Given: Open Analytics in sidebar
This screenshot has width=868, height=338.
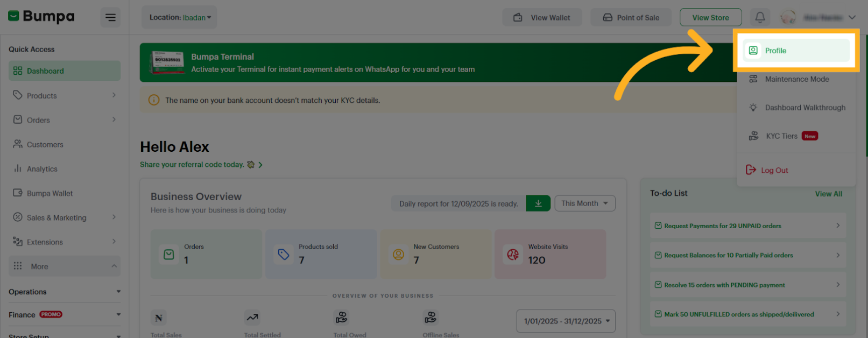Looking at the screenshot, I should (65, 168).
